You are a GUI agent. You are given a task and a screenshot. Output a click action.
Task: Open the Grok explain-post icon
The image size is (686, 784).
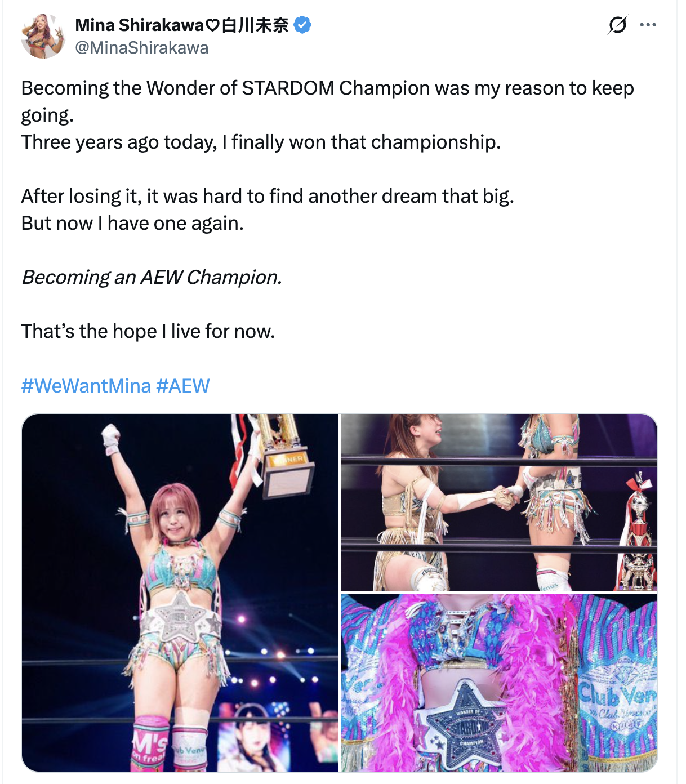(617, 25)
